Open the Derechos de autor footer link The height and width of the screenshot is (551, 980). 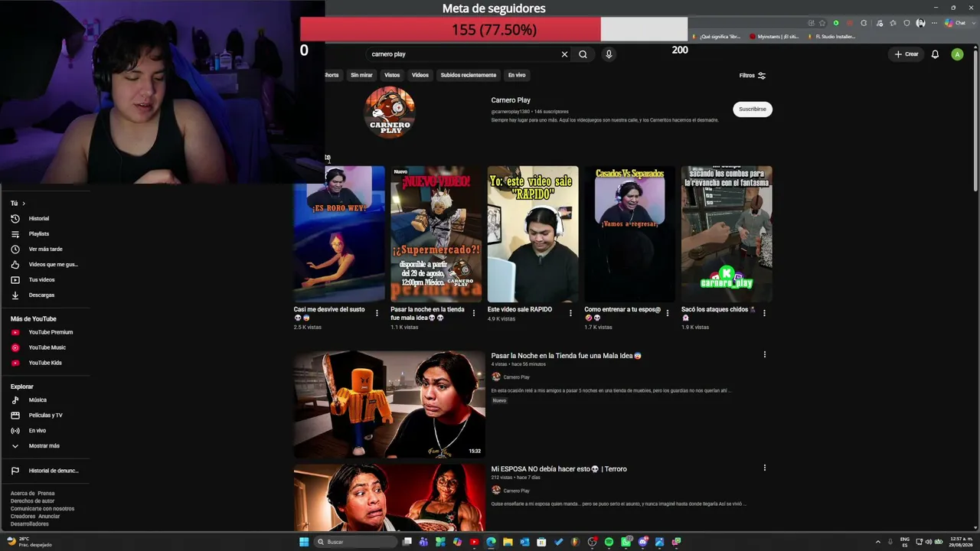[x=32, y=501]
